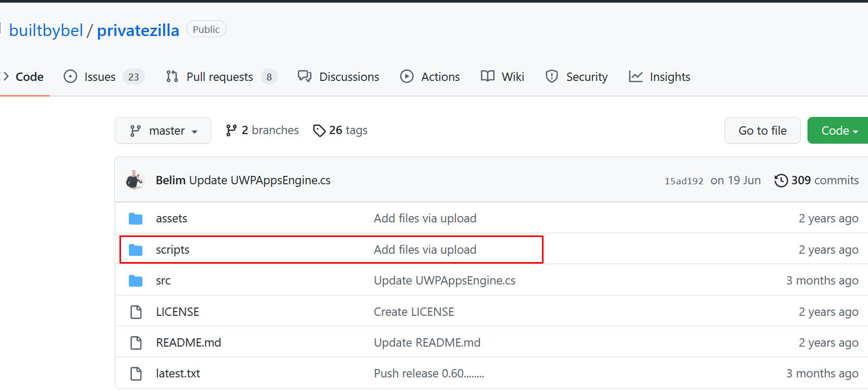Click the Public visibility badge
The width and height of the screenshot is (868, 391).
point(206,29)
